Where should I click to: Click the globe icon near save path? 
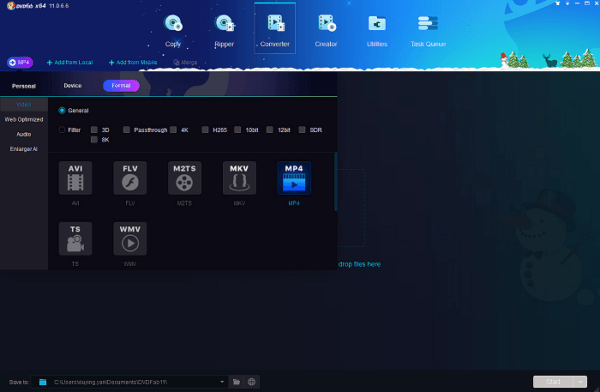tap(251, 382)
